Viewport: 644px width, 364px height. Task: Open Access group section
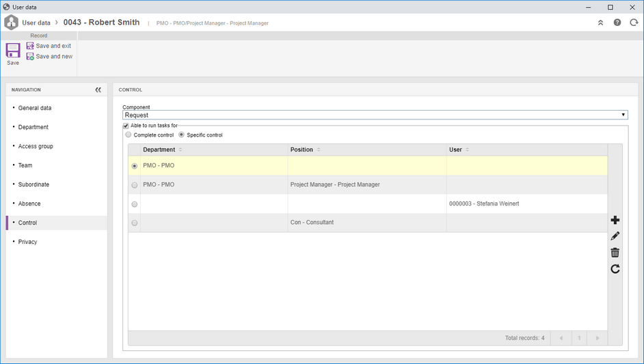(36, 146)
